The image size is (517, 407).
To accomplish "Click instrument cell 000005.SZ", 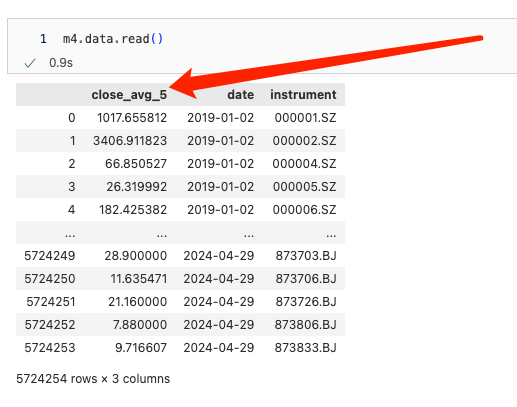I will pos(304,187).
